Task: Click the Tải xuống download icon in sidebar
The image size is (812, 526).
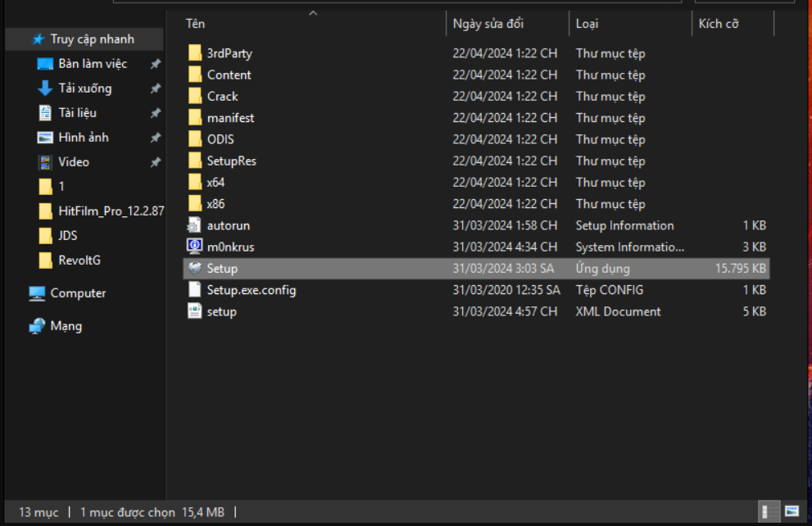Action: click(x=45, y=88)
